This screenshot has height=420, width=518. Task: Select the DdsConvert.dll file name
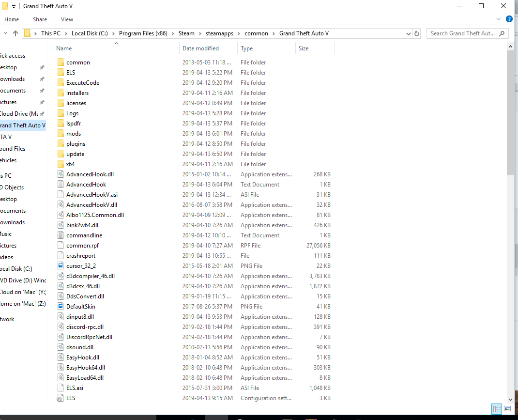point(85,296)
